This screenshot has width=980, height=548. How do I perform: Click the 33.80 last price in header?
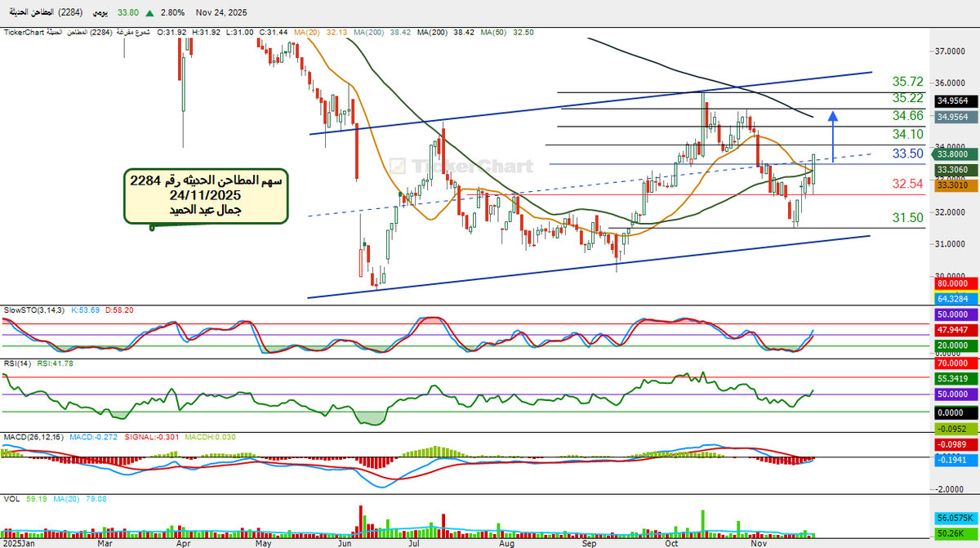[x=127, y=12]
